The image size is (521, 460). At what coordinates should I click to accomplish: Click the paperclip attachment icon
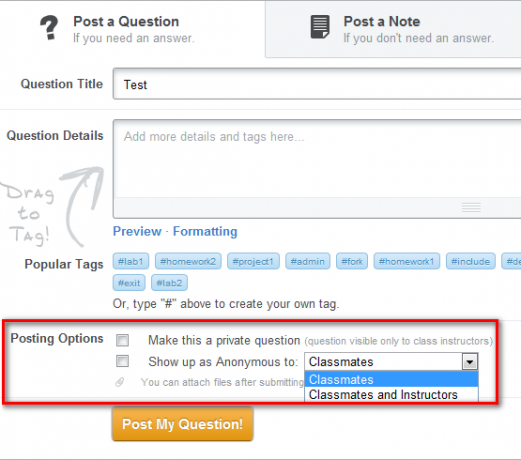pos(120,382)
